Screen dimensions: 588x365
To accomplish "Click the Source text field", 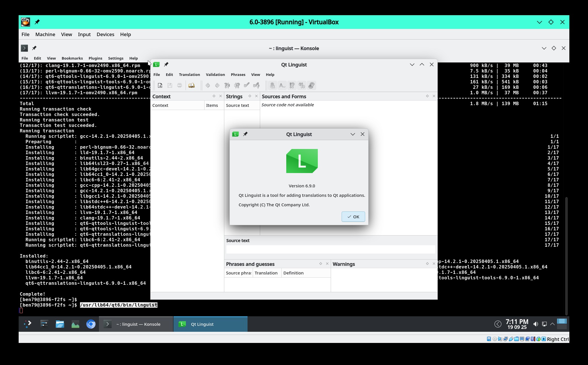I will [330, 249].
